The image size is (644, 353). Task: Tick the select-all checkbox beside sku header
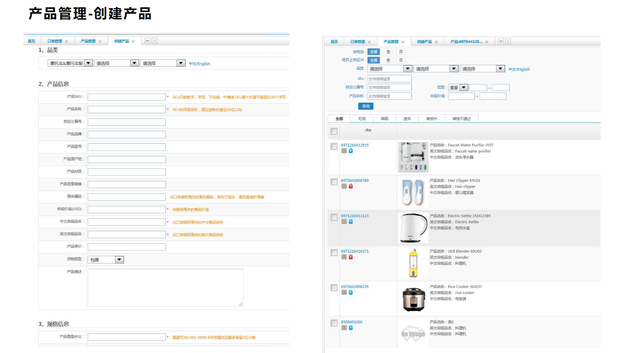(x=334, y=131)
